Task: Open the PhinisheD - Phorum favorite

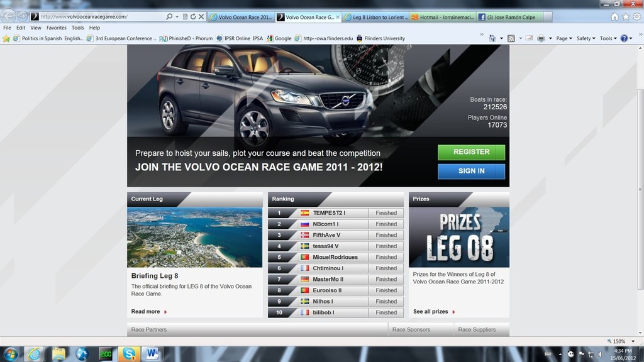Action: click(186, 38)
